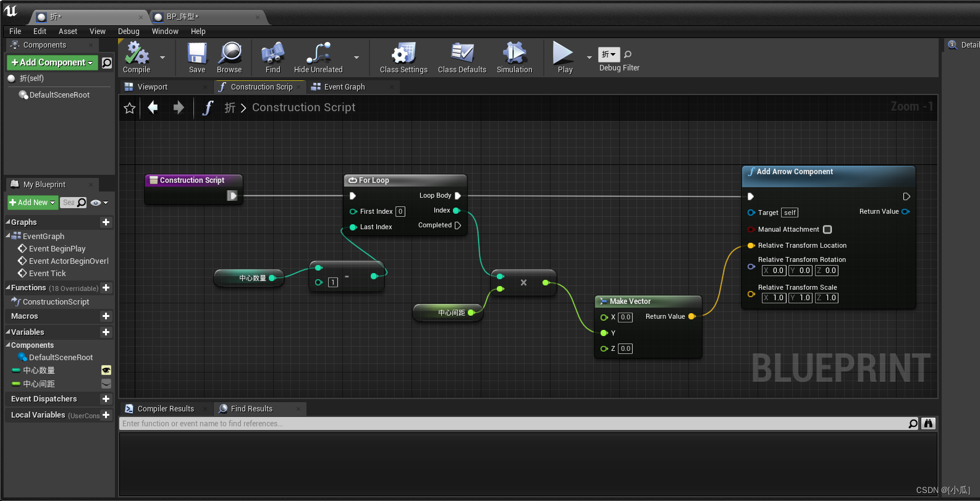Open the File menu
980x501 pixels.
pyautogui.click(x=15, y=32)
